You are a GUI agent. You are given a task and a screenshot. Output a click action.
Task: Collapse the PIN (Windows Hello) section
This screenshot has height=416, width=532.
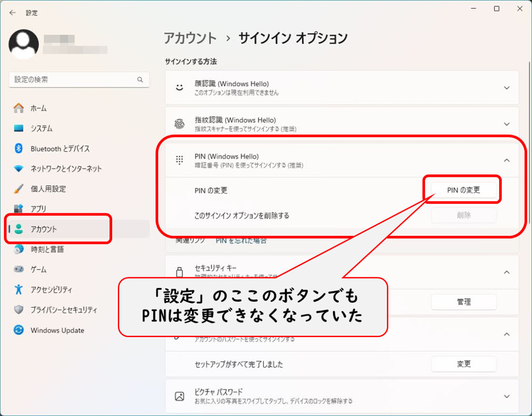click(507, 160)
